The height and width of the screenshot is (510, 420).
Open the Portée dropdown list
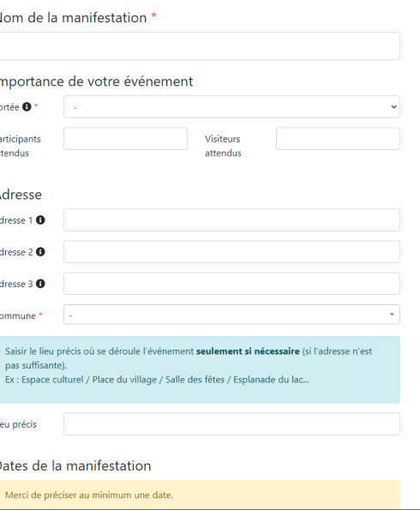tap(231, 106)
